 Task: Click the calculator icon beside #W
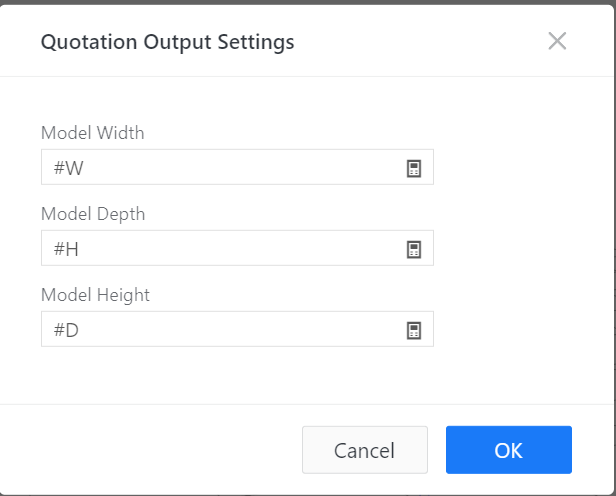click(x=414, y=168)
